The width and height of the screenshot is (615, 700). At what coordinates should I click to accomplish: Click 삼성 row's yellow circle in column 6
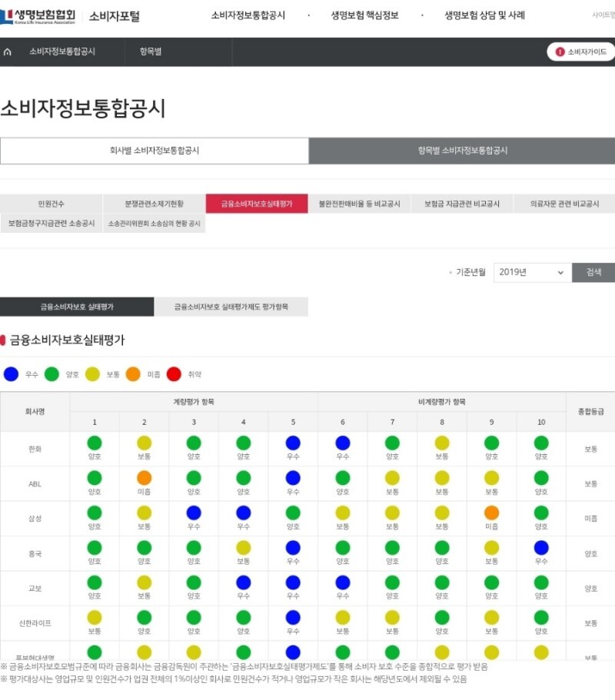343,513
